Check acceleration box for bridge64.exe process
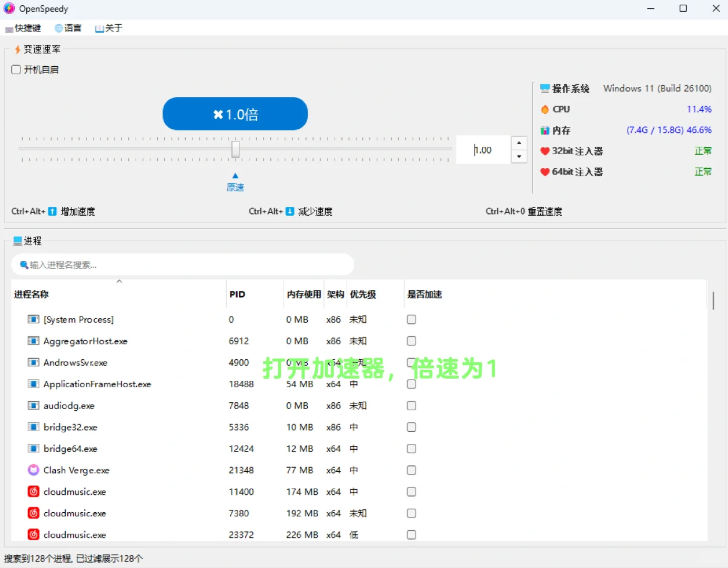Image resolution: width=728 pixels, height=568 pixels. (x=411, y=448)
